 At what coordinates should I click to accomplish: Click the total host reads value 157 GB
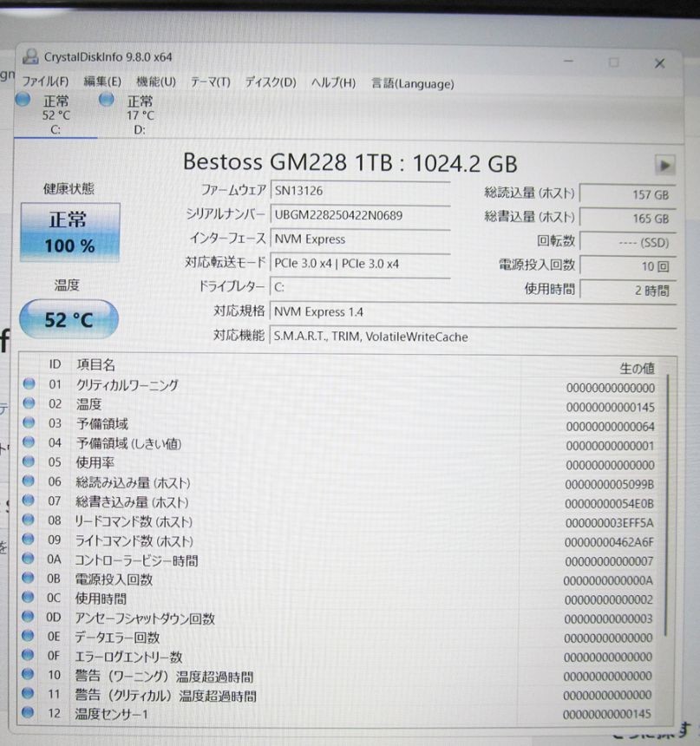(x=628, y=194)
